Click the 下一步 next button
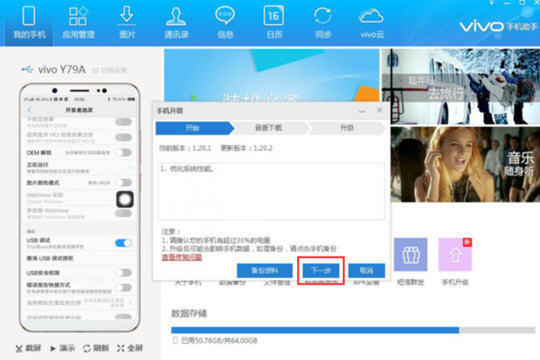 coord(321,270)
